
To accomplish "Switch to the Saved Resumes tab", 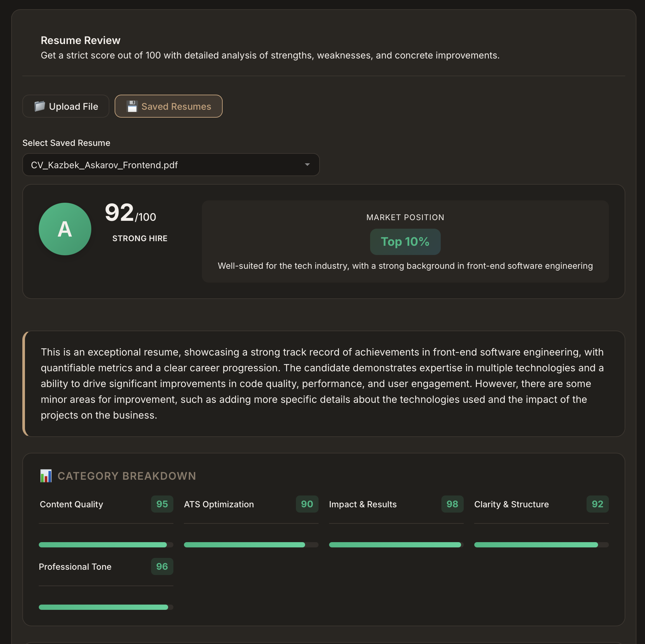I will coord(168,106).
